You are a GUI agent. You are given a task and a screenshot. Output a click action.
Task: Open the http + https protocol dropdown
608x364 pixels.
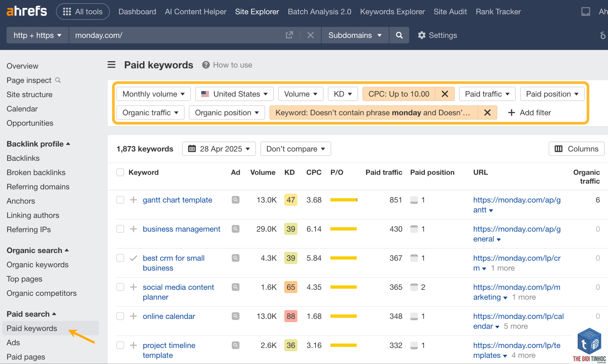(x=38, y=35)
